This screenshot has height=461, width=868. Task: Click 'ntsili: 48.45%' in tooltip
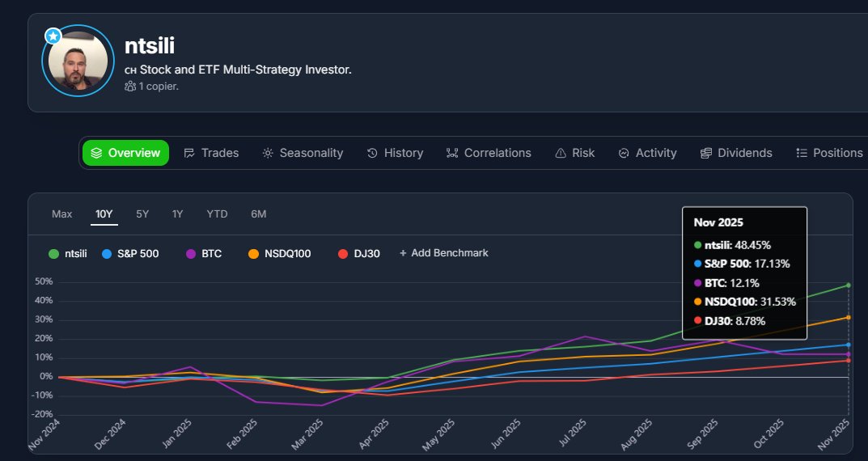(732, 245)
